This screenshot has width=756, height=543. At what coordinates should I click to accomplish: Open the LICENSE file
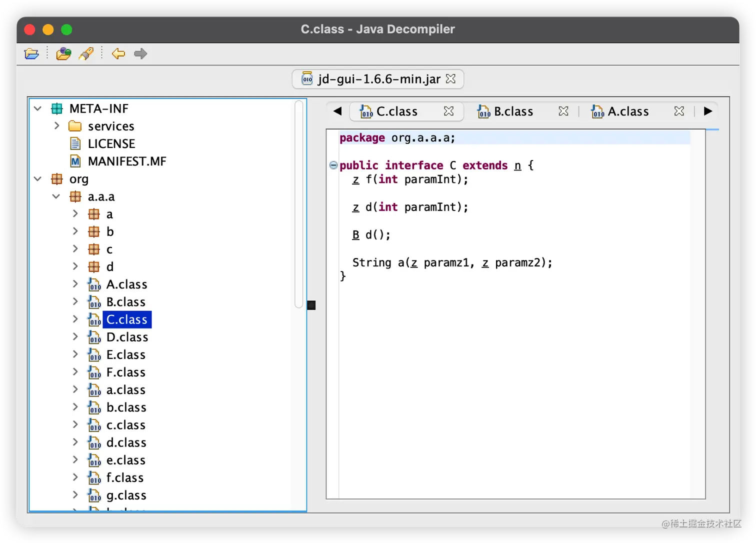point(111,144)
